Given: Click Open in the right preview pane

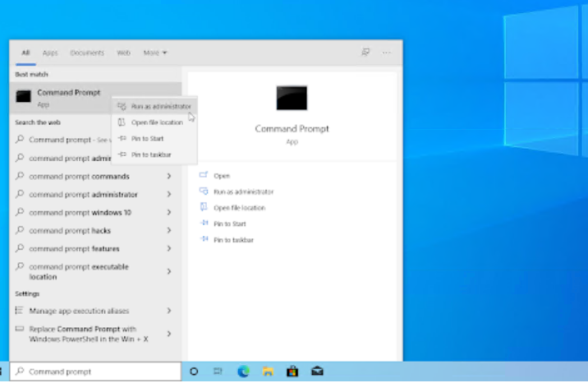Looking at the screenshot, I should (x=222, y=176).
